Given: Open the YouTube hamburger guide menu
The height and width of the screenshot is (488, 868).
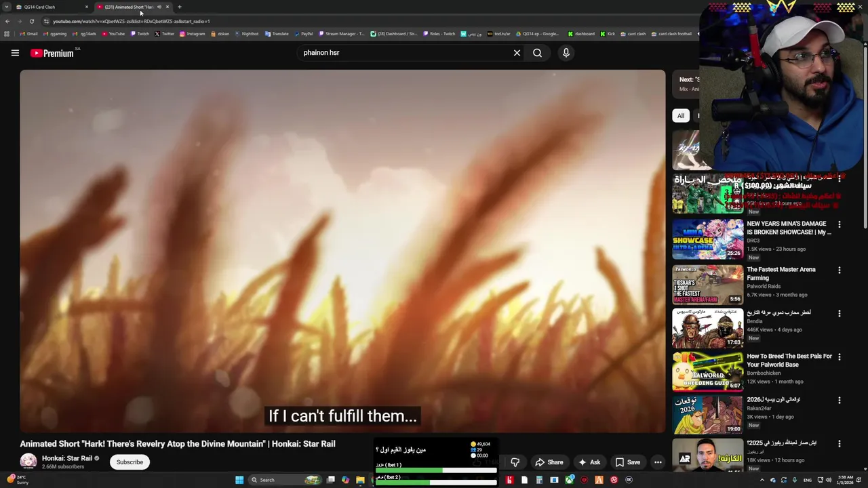Looking at the screenshot, I should point(15,53).
